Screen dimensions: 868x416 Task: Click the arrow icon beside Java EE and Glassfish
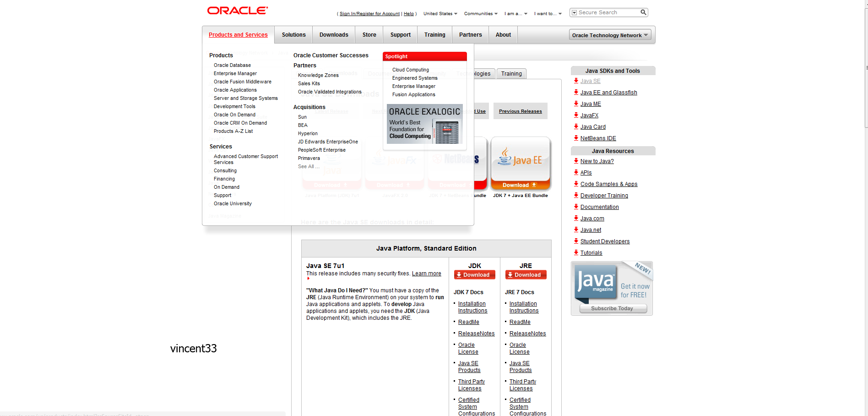(576, 92)
